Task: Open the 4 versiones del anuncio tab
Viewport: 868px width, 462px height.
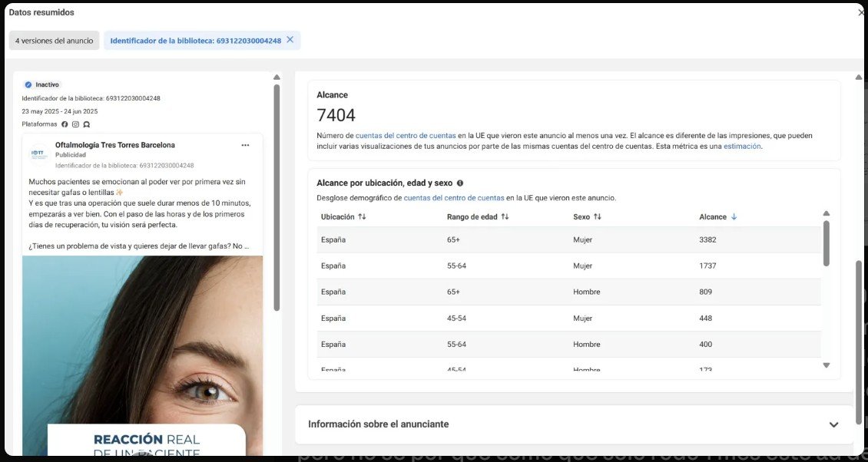Action: (55, 41)
